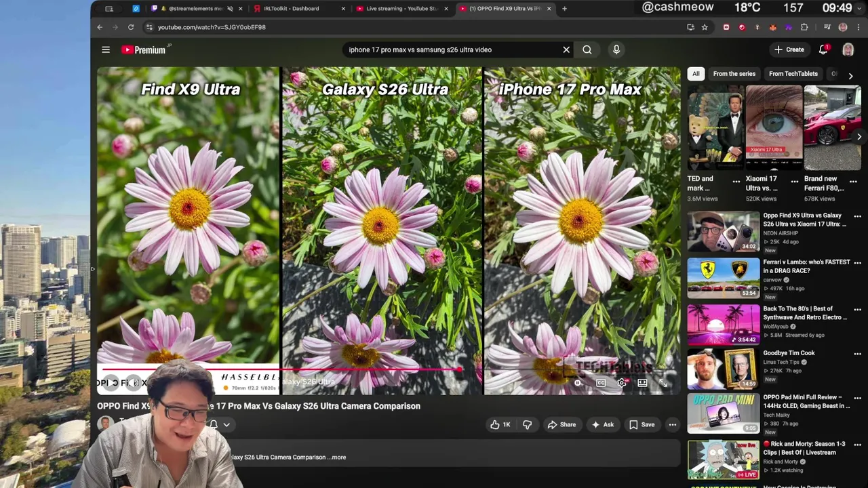Open Back To The 80's synthwave video
This screenshot has width=868, height=488.
tap(805, 313)
